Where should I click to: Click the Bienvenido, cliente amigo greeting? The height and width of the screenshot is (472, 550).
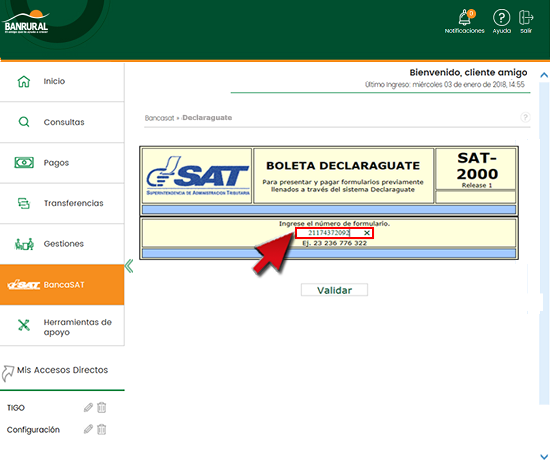point(468,73)
